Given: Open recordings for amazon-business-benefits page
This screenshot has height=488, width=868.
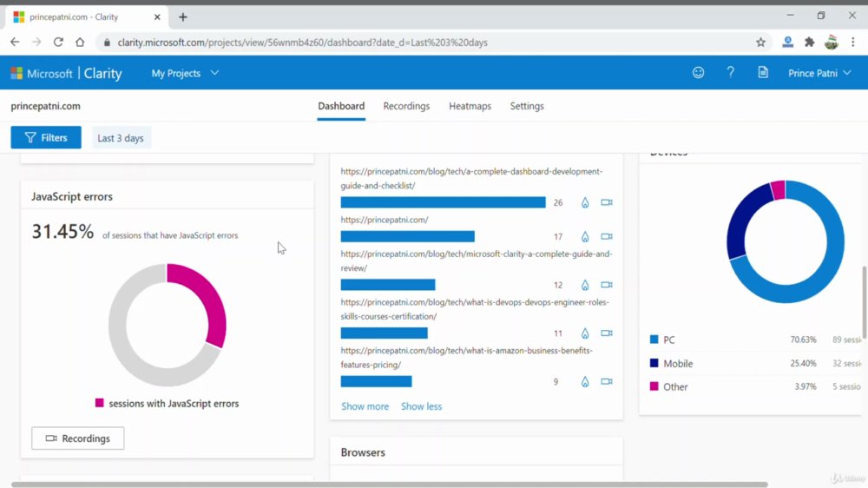Looking at the screenshot, I should click(607, 382).
